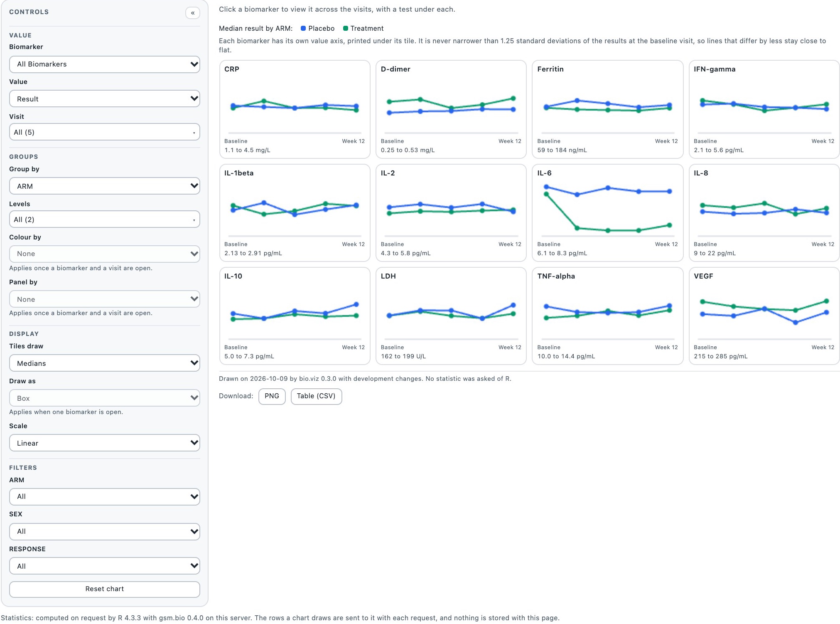Open the Draw as dropdown set to Box

[105, 398]
